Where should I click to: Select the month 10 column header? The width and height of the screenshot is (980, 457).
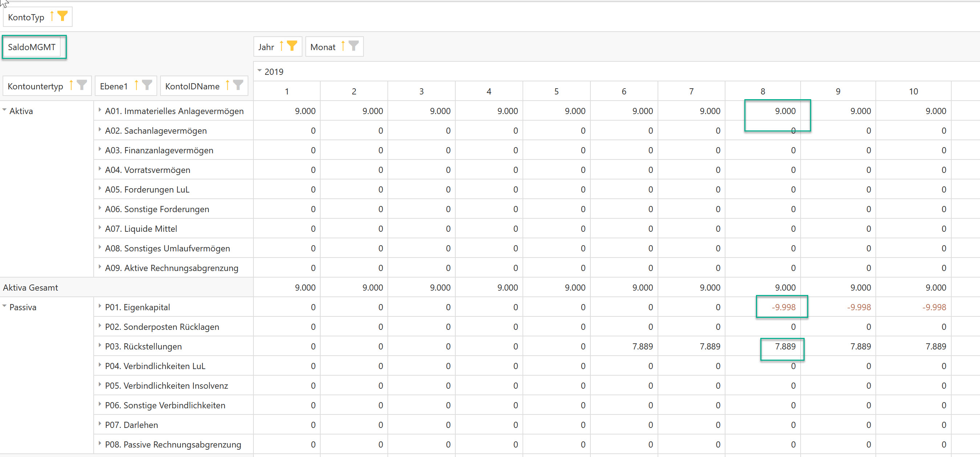[913, 91]
